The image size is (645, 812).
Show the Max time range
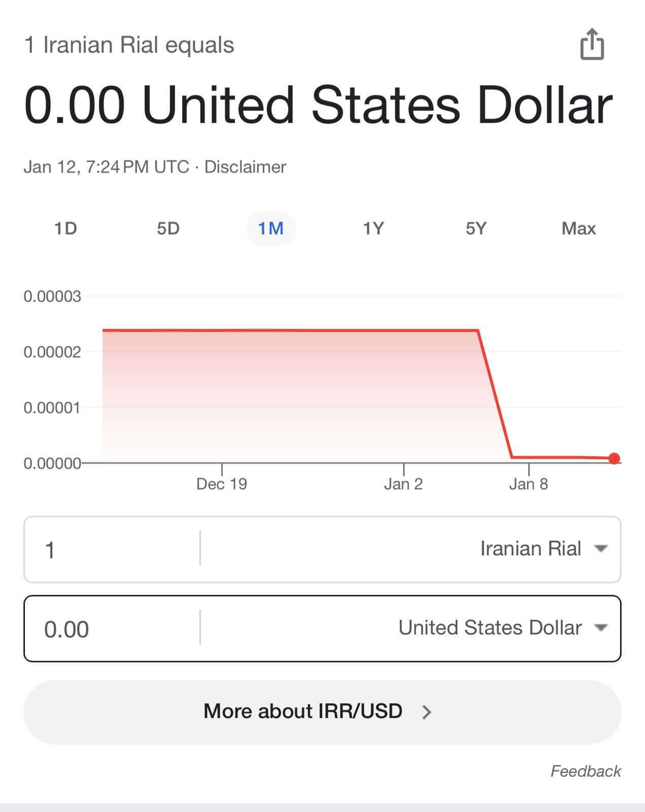click(579, 228)
